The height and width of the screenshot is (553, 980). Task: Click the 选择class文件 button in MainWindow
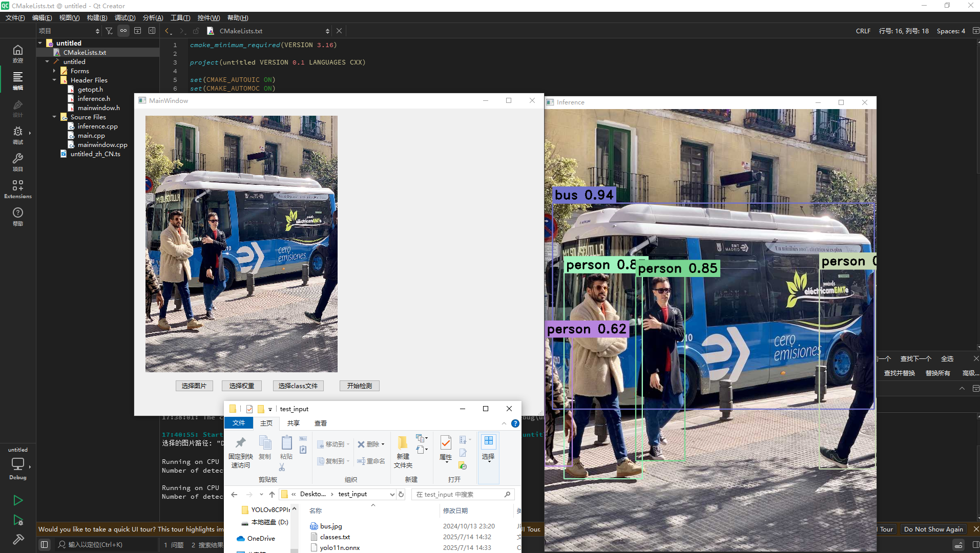298,386
